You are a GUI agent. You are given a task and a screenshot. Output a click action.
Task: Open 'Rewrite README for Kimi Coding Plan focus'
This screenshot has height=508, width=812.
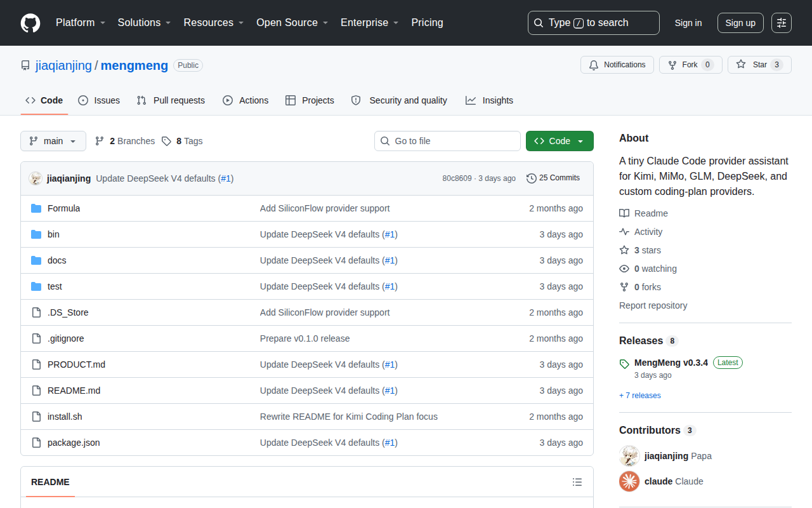(x=349, y=417)
